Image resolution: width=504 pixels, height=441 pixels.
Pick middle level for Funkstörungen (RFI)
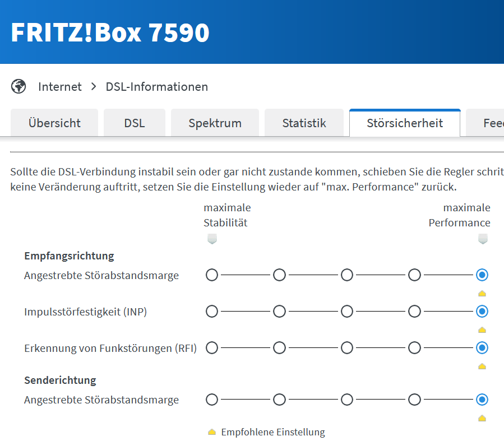(347, 348)
